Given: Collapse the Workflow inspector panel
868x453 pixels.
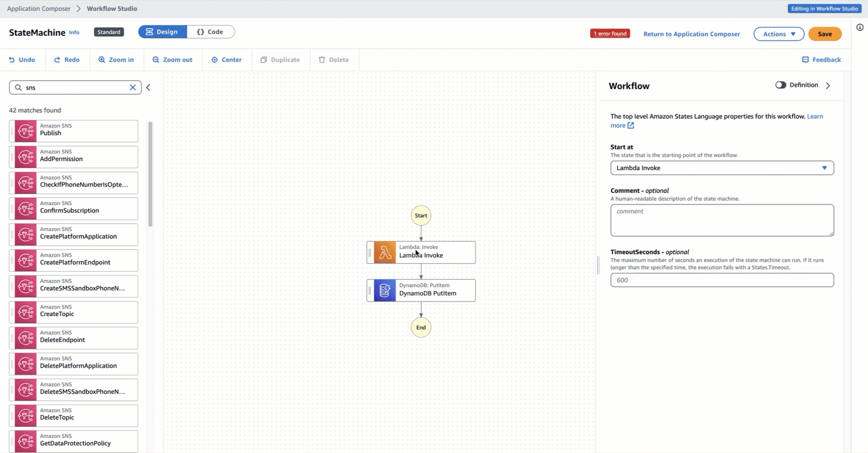Looking at the screenshot, I should (x=828, y=86).
